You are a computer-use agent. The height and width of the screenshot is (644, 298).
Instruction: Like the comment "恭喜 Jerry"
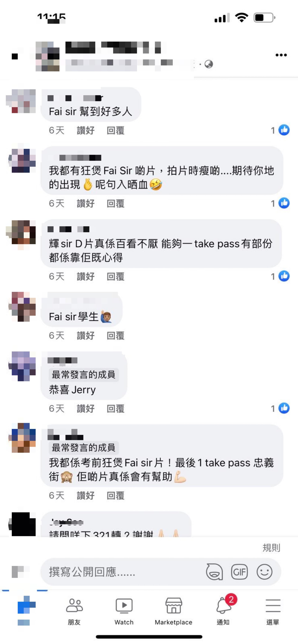tap(86, 409)
